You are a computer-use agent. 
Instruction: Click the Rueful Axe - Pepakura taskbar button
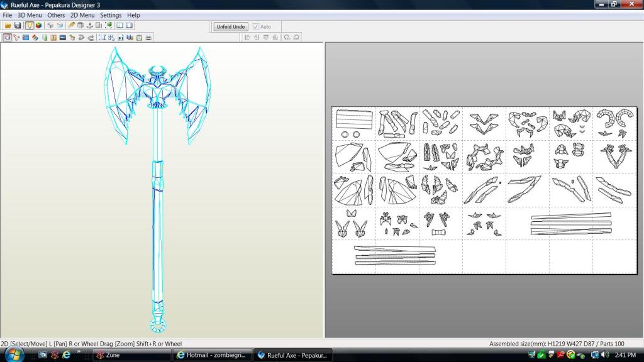[x=293, y=355]
